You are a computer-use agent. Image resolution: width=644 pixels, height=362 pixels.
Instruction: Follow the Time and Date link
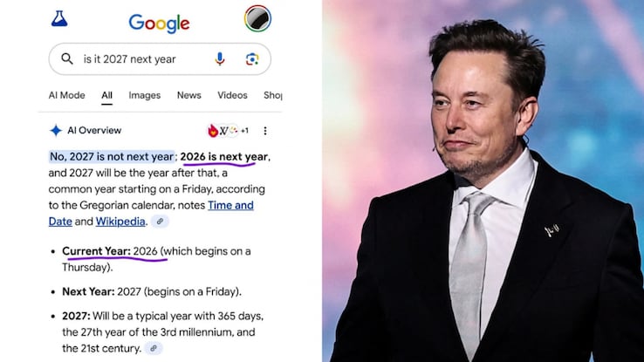point(151,214)
